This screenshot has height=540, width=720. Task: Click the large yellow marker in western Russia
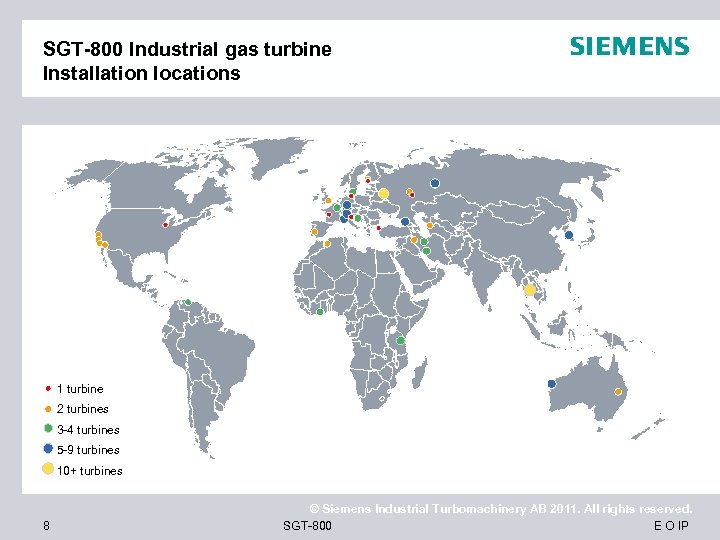point(383,194)
